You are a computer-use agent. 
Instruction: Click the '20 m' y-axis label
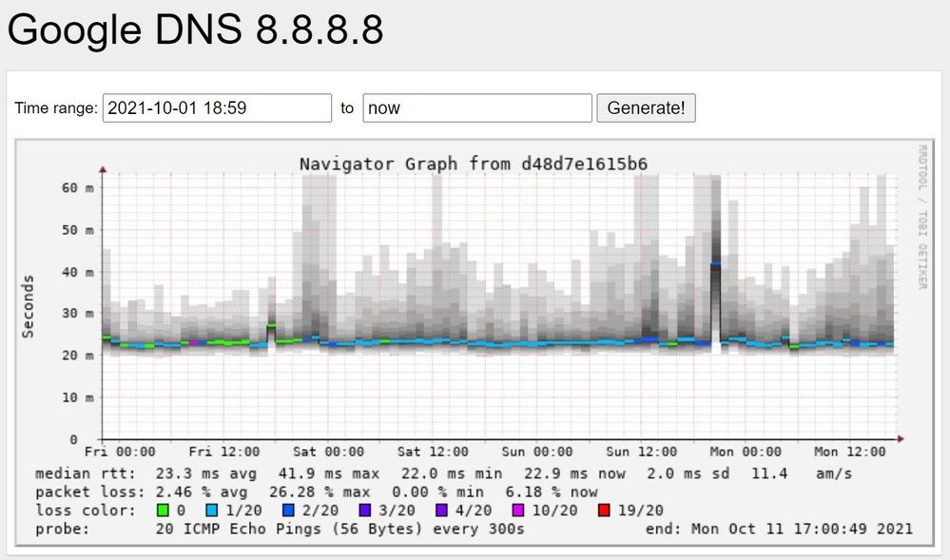[x=78, y=356]
